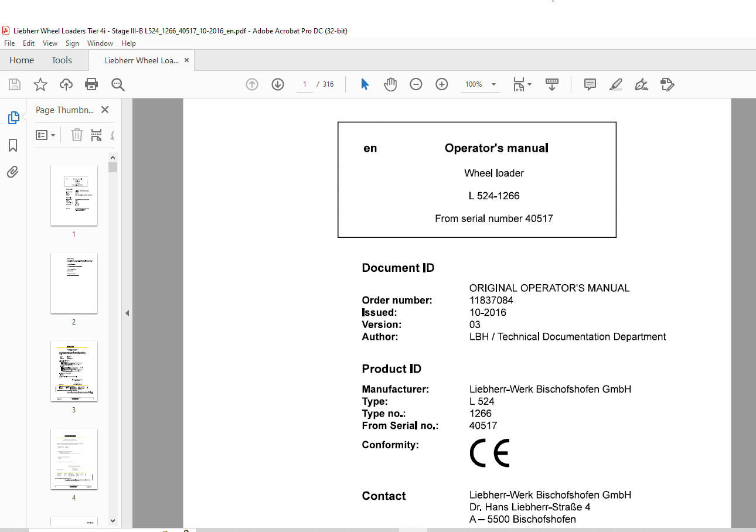Image resolution: width=756 pixels, height=532 pixels.
Task: Click the insert pages thumbnail icon
Action: pyautogui.click(x=97, y=135)
